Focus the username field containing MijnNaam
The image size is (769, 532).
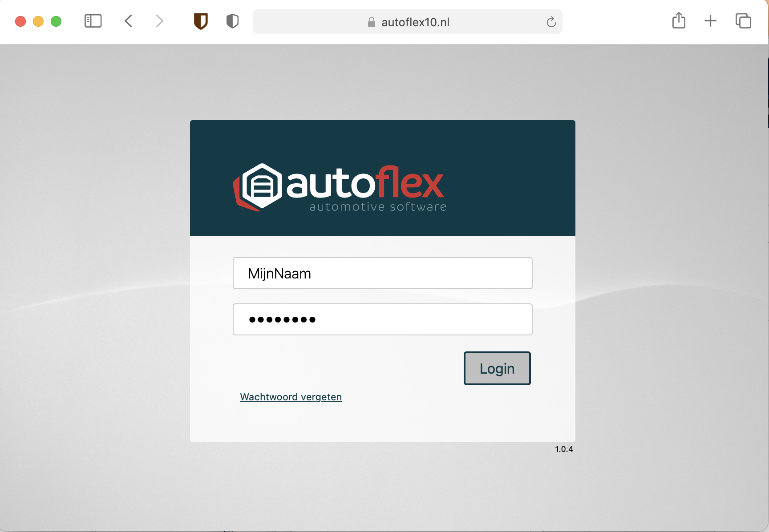pos(382,273)
